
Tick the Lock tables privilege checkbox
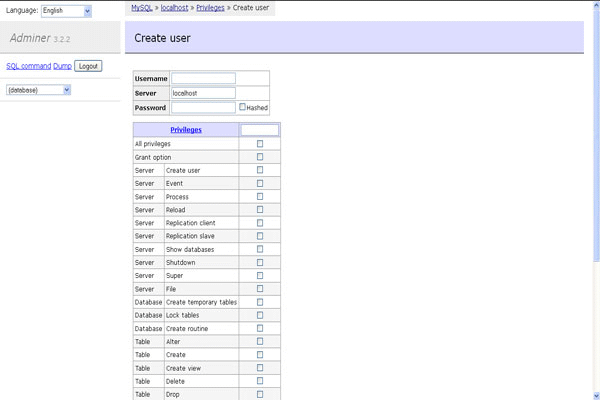tap(260, 315)
